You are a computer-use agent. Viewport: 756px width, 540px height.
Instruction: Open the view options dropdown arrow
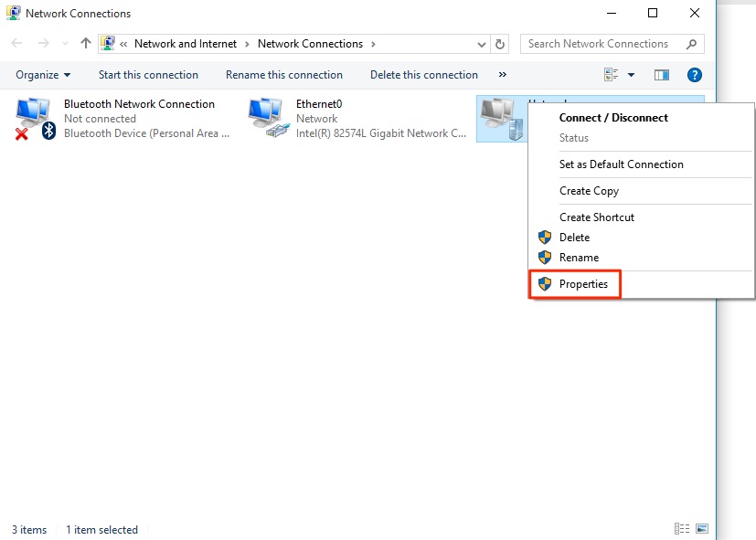pos(631,75)
